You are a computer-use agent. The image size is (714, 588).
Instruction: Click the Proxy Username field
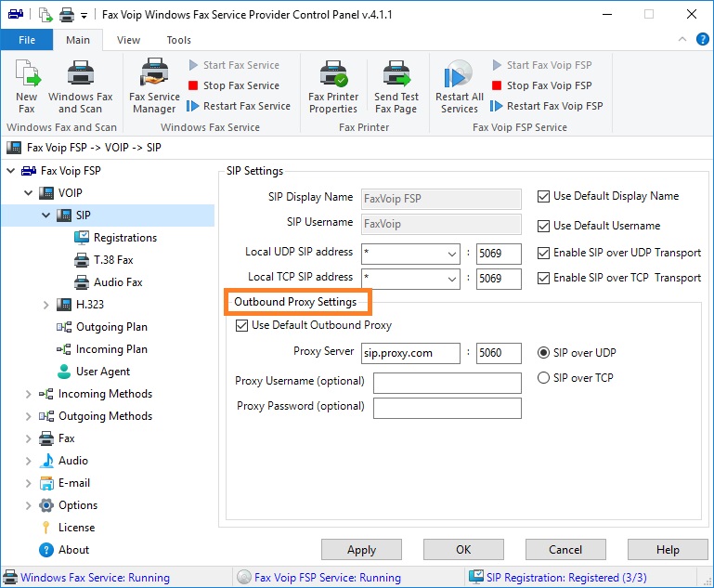pyautogui.click(x=448, y=383)
